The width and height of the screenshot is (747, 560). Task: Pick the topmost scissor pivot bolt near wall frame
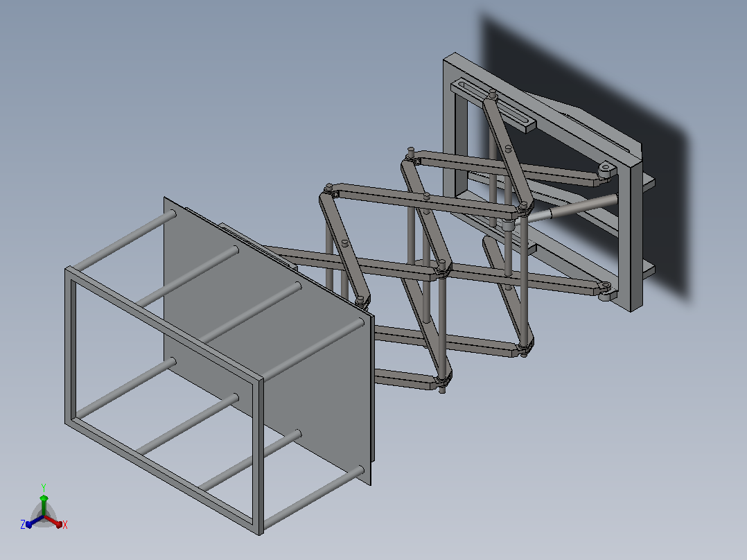pos(493,96)
